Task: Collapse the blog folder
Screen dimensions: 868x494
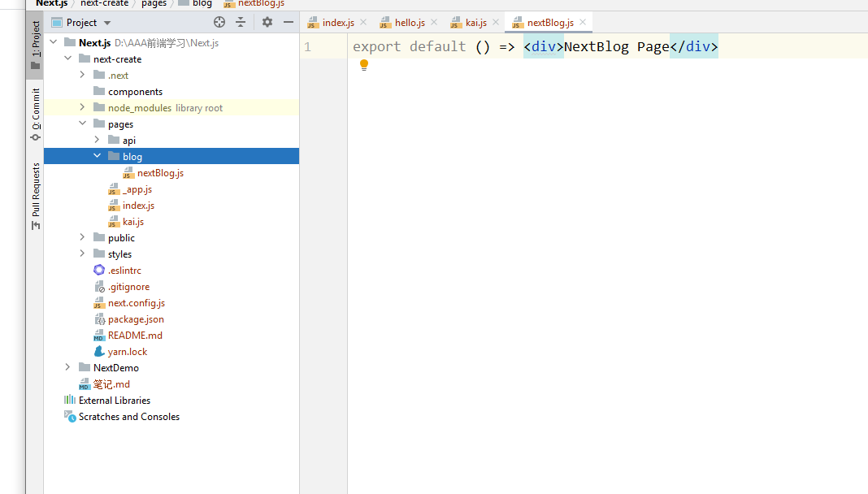Action: 98,156
